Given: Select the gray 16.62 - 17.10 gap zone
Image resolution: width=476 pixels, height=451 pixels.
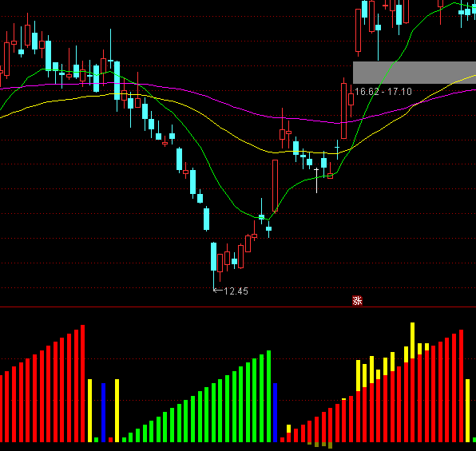Looking at the screenshot, I should coord(415,73).
